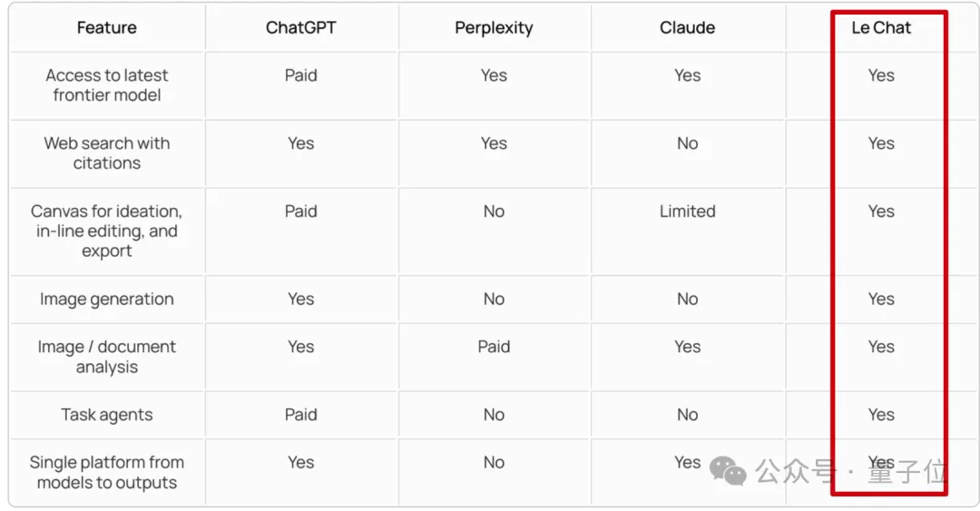This screenshot has height=511, width=980.
Task: Select the Image generation row label
Action: [107, 300]
